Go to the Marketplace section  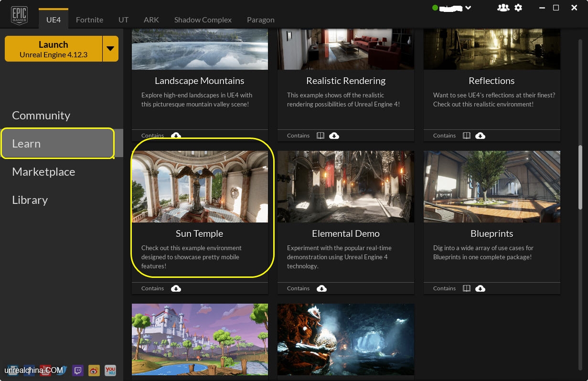coord(43,172)
